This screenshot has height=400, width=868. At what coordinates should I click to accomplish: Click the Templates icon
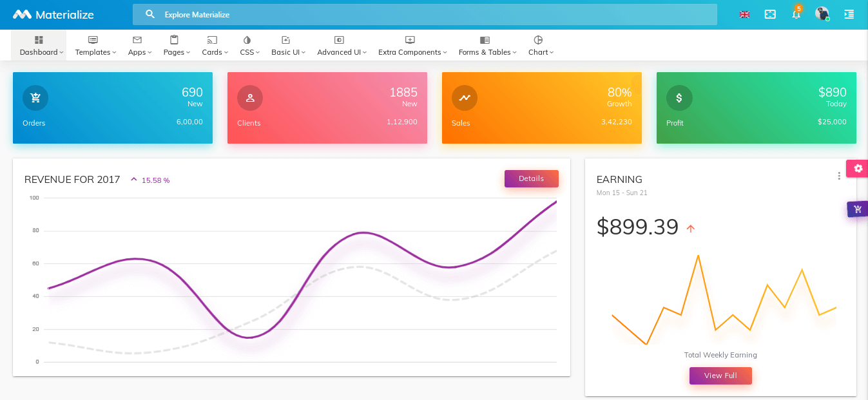(93, 40)
